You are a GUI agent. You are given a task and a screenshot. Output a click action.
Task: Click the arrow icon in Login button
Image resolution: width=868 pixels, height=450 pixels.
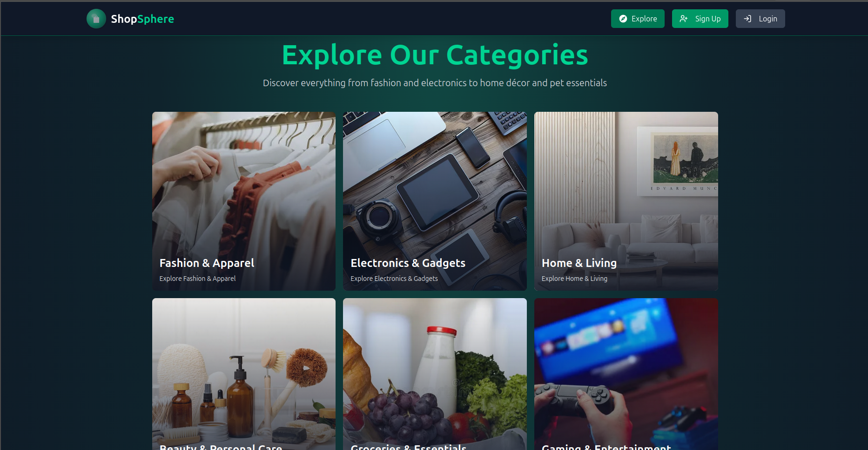point(747,19)
